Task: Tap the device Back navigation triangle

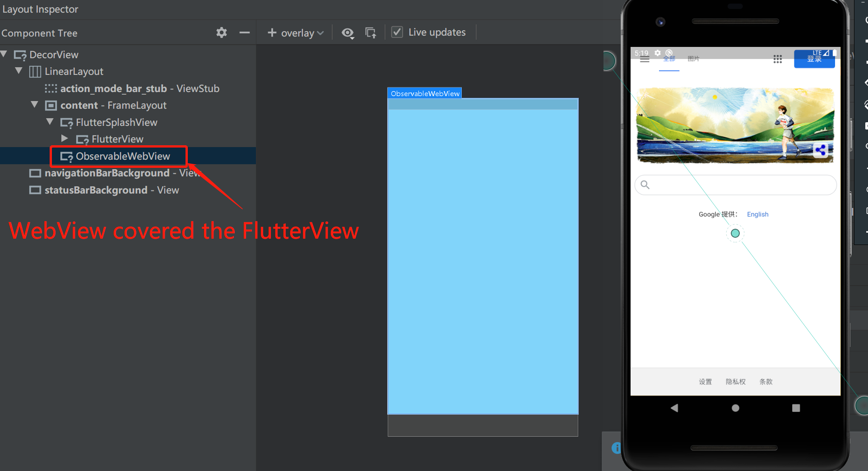Action: click(x=675, y=407)
